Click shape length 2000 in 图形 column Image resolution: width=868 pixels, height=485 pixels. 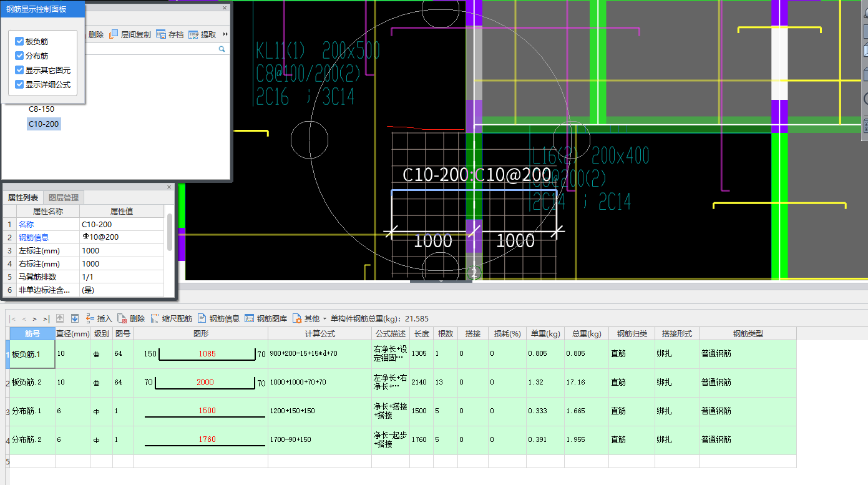click(x=205, y=383)
